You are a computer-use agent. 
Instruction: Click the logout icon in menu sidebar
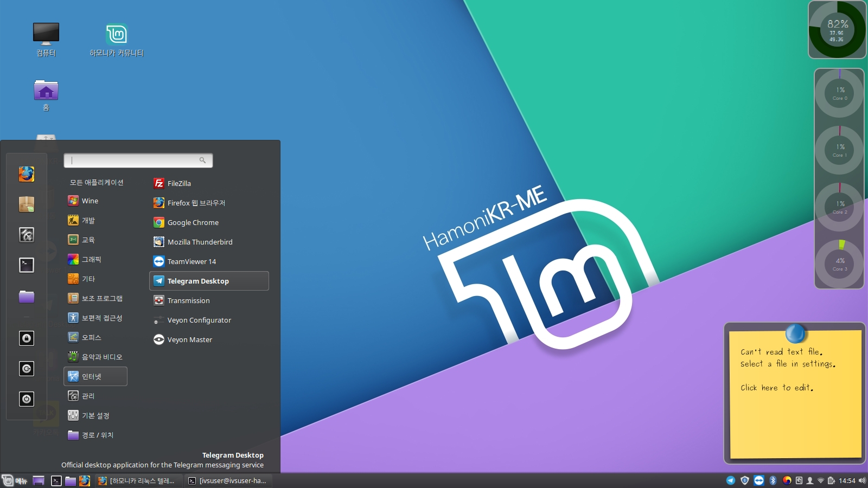[27, 369]
